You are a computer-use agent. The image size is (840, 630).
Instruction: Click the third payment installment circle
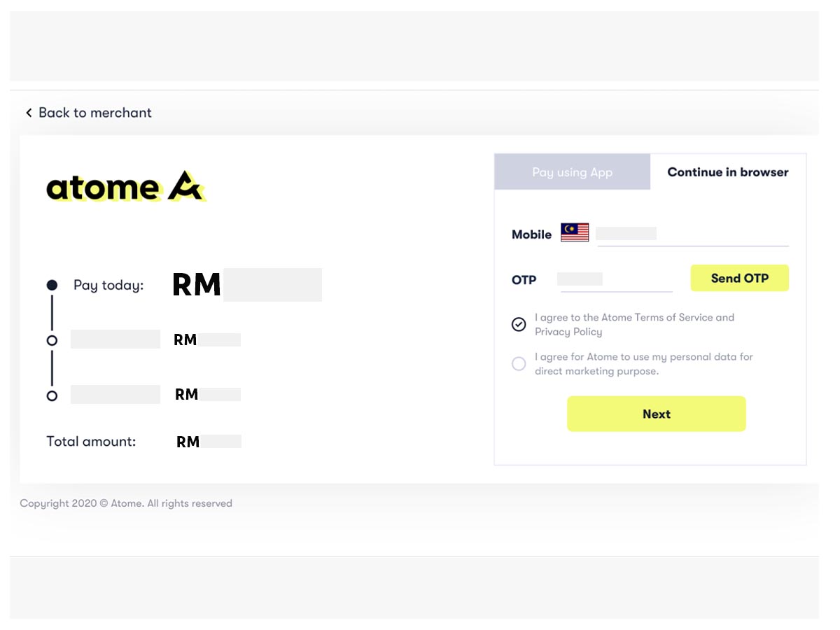pyautogui.click(x=52, y=395)
